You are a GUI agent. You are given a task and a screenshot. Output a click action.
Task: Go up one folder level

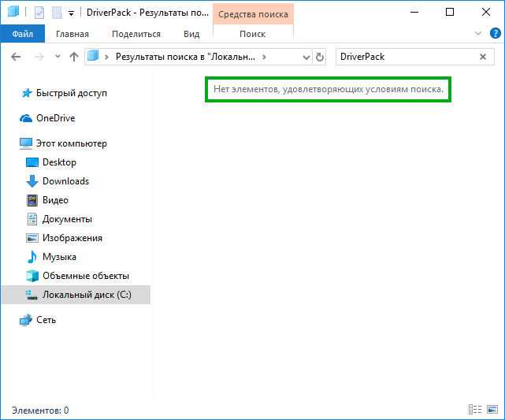click(74, 57)
